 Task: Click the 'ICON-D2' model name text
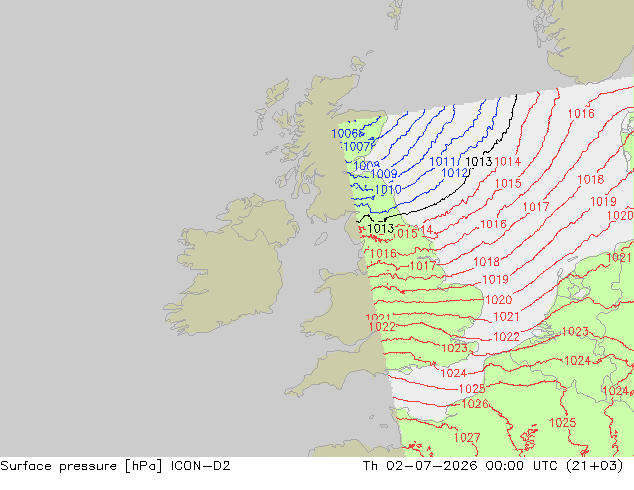(x=201, y=466)
